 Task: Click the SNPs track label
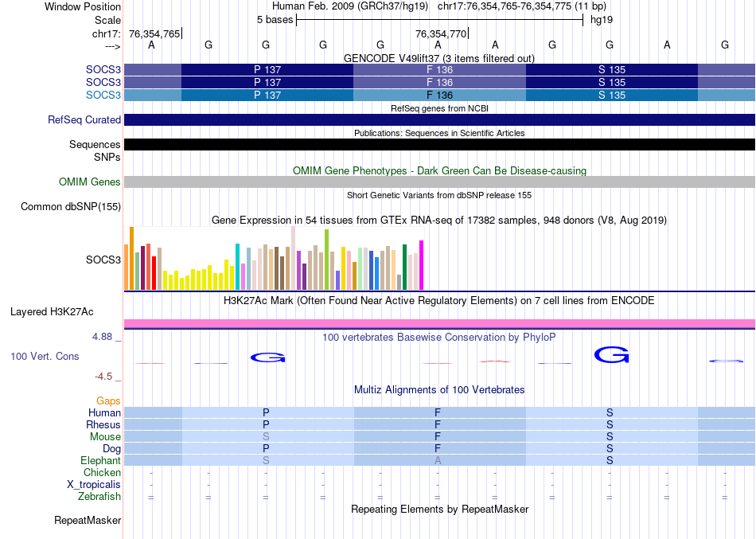107,157
